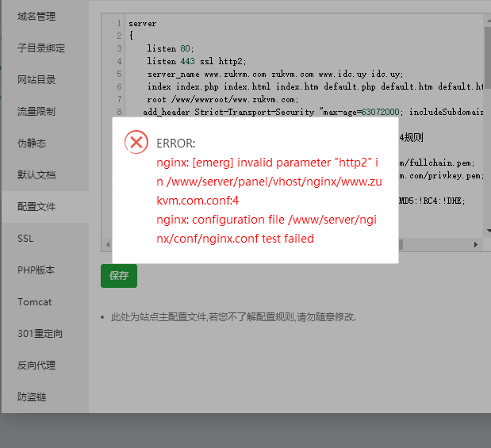Click the server_name line in editor

point(275,75)
